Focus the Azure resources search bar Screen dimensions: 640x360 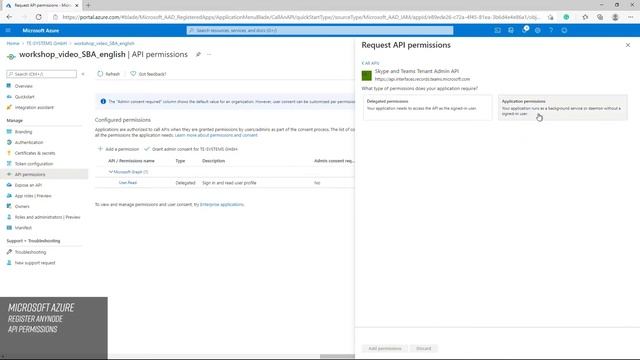click(x=320, y=31)
